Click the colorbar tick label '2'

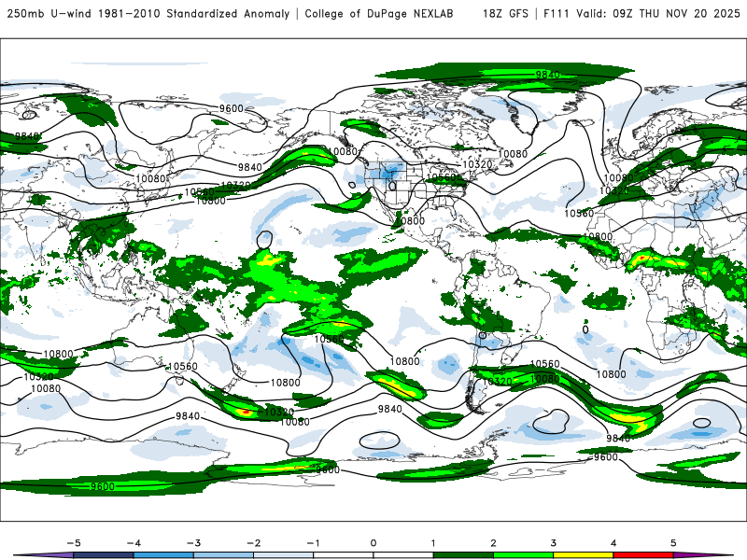[493, 543]
